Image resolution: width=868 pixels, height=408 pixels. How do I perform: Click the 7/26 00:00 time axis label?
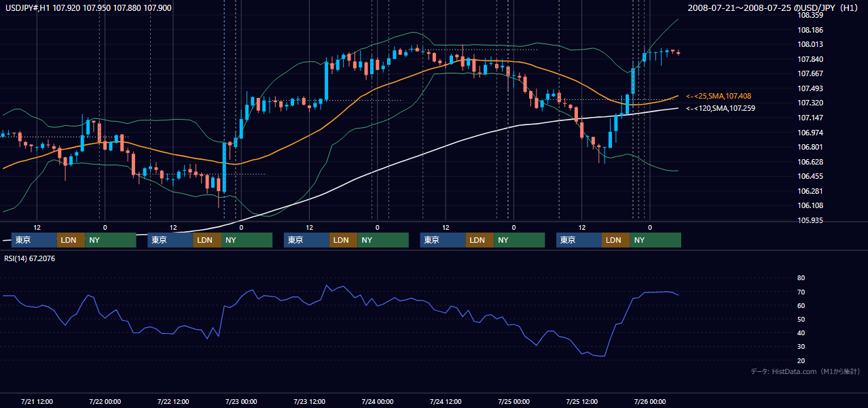point(649,401)
